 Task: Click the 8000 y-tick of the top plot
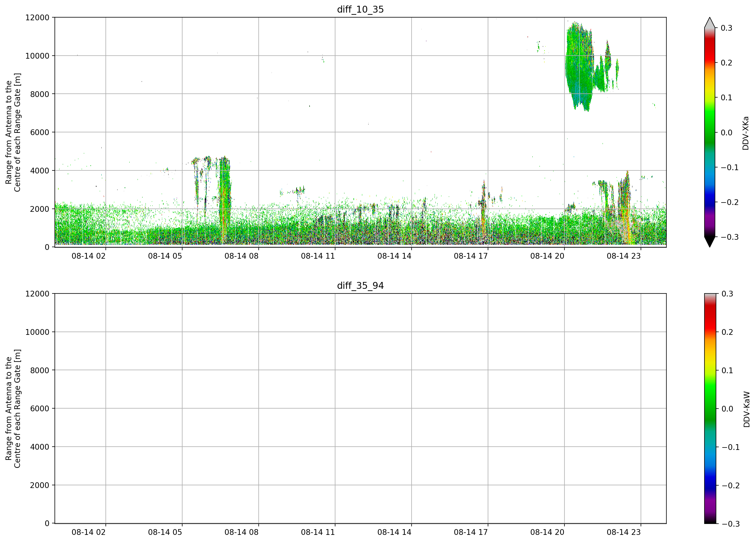(x=40, y=94)
